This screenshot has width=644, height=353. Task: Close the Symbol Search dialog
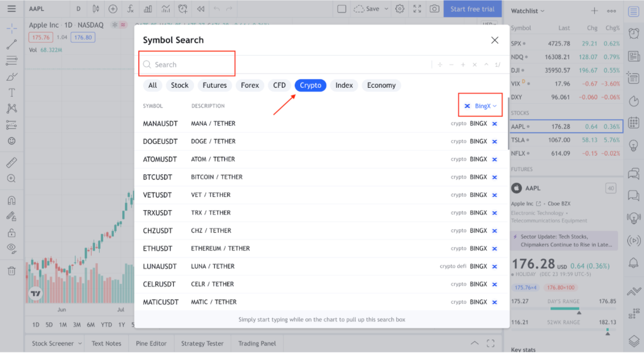coord(495,40)
